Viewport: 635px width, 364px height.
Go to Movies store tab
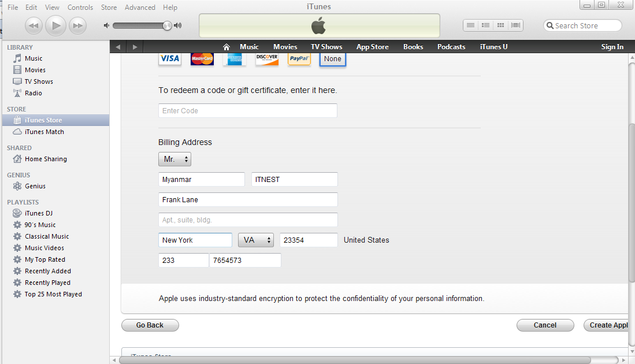[x=285, y=47]
